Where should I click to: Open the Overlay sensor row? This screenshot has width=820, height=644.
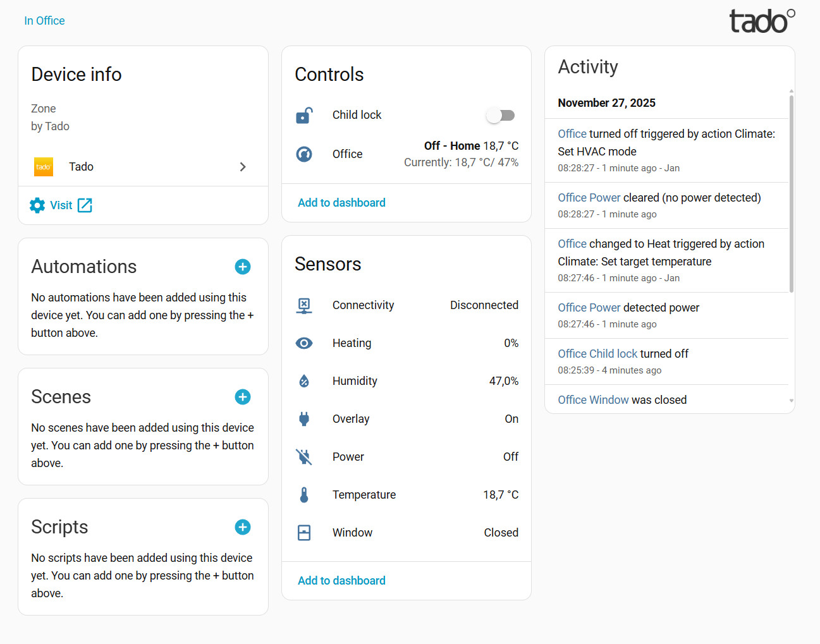pyautogui.click(x=406, y=419)
